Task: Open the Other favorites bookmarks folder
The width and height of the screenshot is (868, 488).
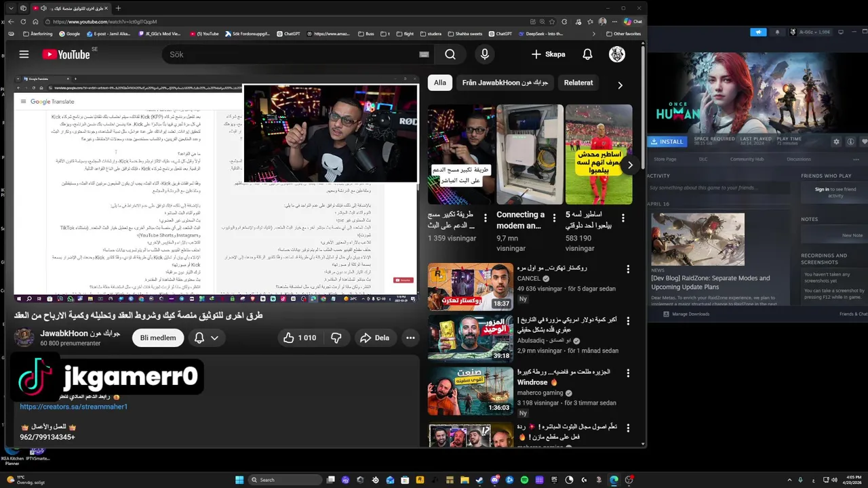Action: [x=623, y=33]
